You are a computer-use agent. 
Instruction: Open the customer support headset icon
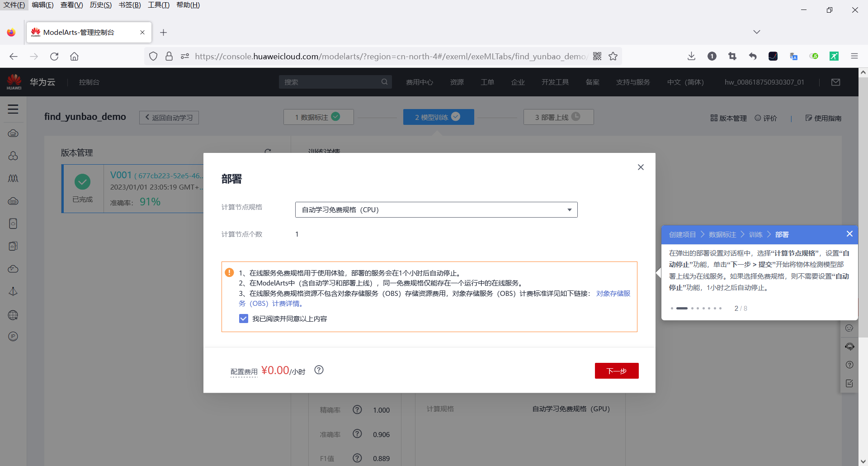point(850,347)
